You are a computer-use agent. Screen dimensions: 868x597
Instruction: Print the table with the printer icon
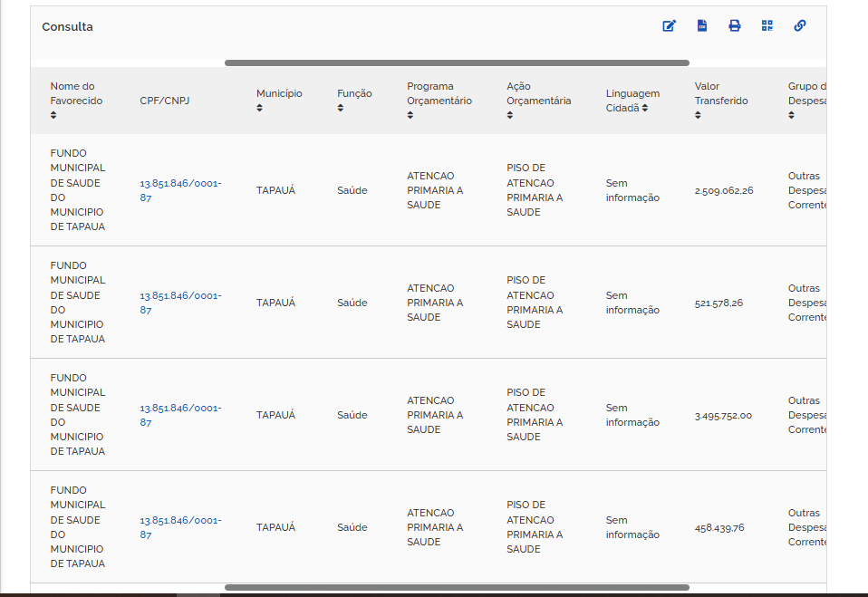[x=735, y=26]
